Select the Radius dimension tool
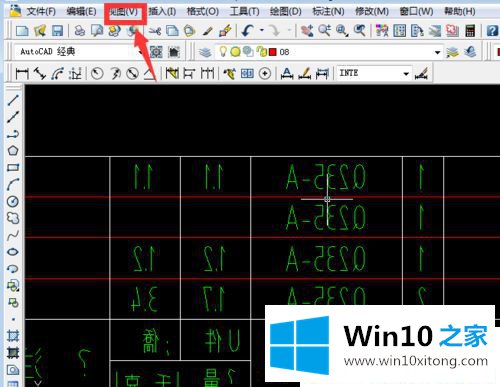This screenshot has height=387, width=500. click(x=97, y=73)
